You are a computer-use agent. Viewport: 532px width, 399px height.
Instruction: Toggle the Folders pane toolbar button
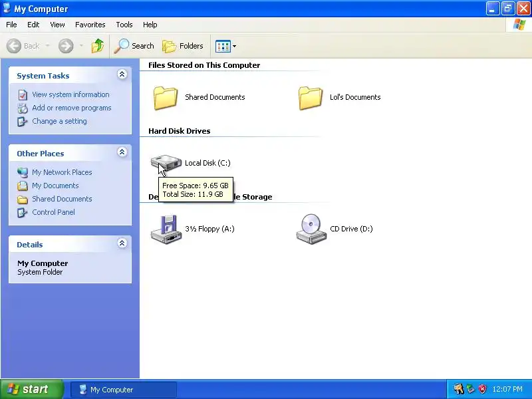183,46
